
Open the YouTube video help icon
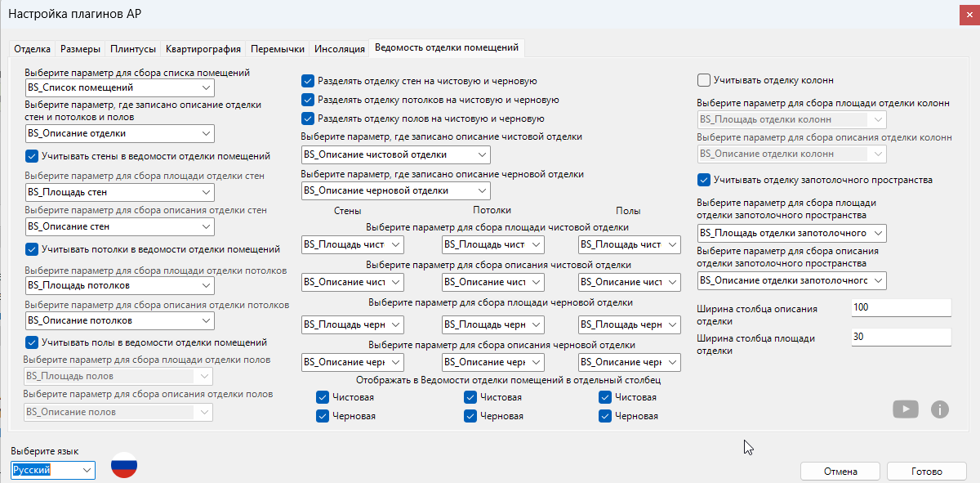(906, 409)
